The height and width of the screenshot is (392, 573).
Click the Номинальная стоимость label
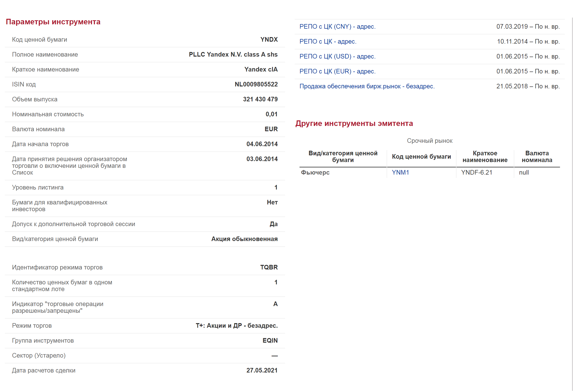point(48,114)
